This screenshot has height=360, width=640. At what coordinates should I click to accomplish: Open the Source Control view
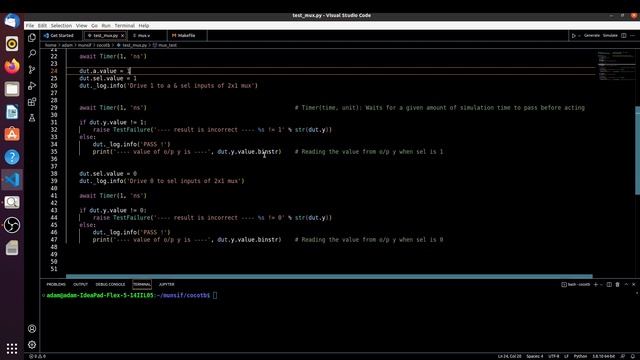pos(32,70)
